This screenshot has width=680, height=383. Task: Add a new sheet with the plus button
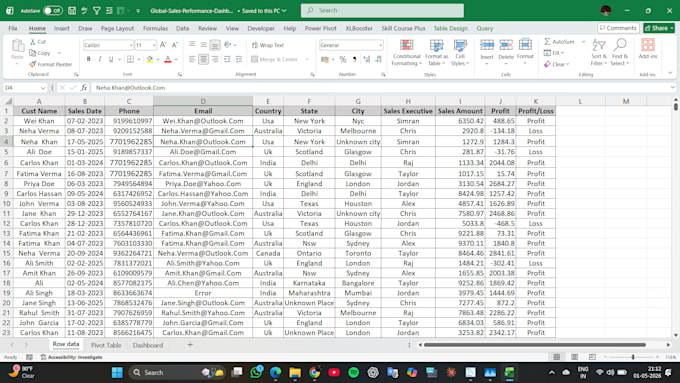(190, 345)
